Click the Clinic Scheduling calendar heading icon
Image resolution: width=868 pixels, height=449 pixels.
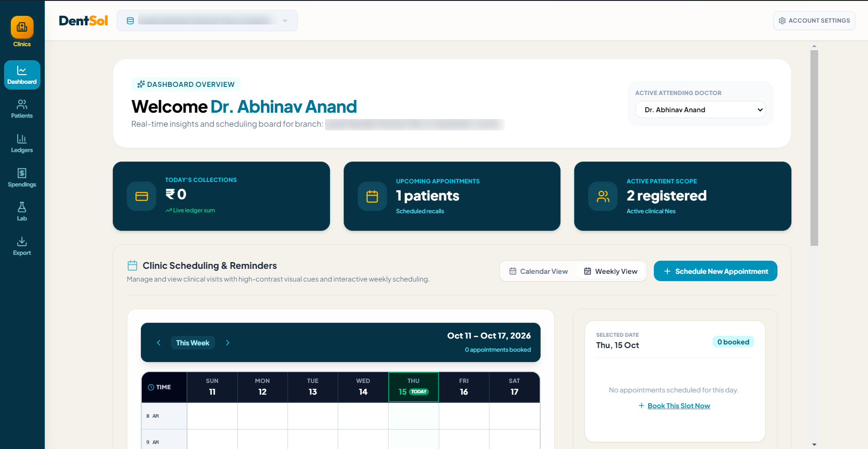[x=132, y=265]
